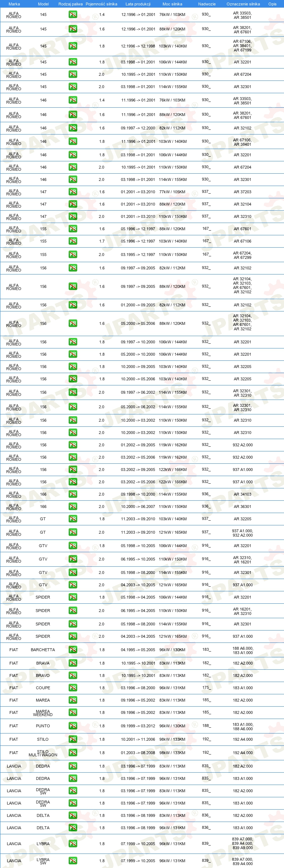Click fuel icon for 166 AR 36301 row
The width and height of the screenshot is (284, 868).
(73, 507)
